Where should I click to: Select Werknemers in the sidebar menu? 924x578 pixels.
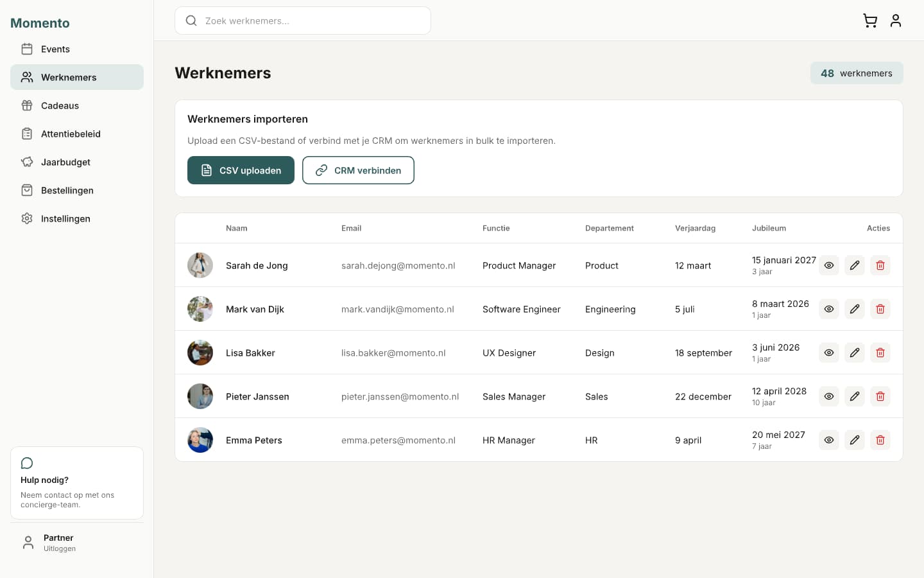point(69,77)
